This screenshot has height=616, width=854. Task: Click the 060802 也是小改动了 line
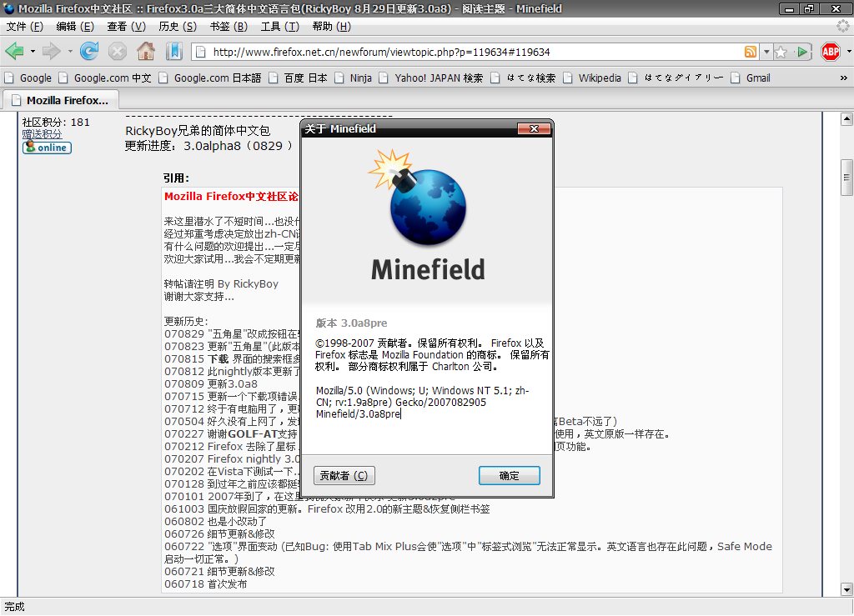(x=216, y=521)
